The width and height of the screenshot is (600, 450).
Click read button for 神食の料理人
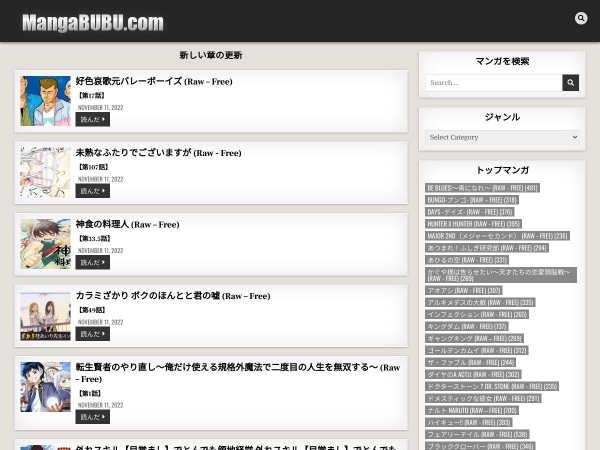[x=93, y=262]
